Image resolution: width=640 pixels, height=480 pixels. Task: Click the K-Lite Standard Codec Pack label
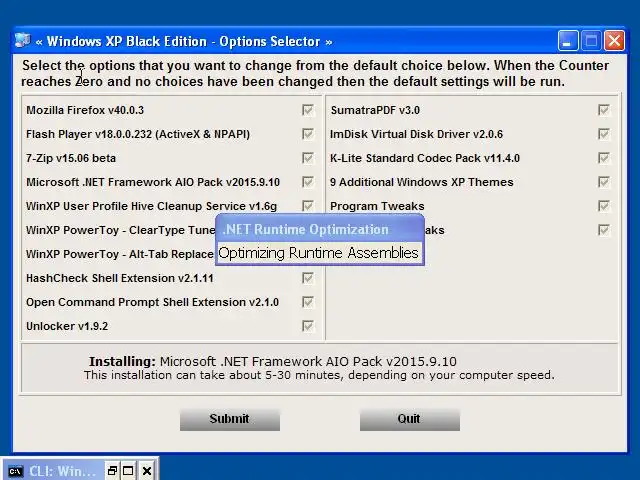tap(425, 158)
